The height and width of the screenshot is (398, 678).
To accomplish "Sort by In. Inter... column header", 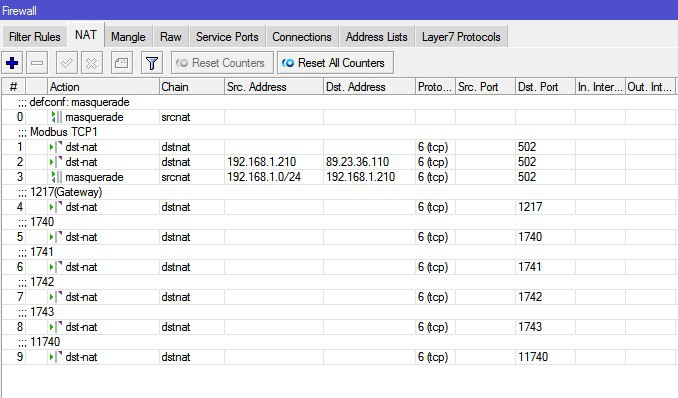I will pyautogui.click(x=600, y=87).
